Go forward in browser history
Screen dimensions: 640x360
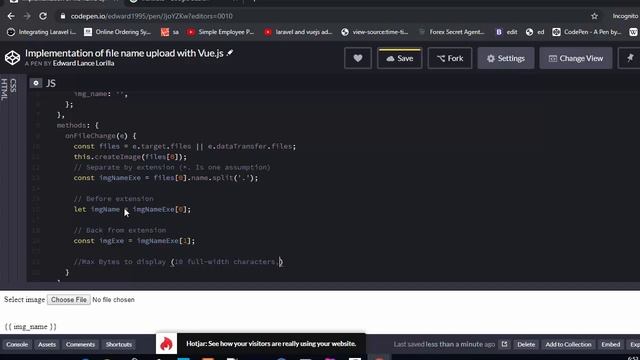point(27,16)
